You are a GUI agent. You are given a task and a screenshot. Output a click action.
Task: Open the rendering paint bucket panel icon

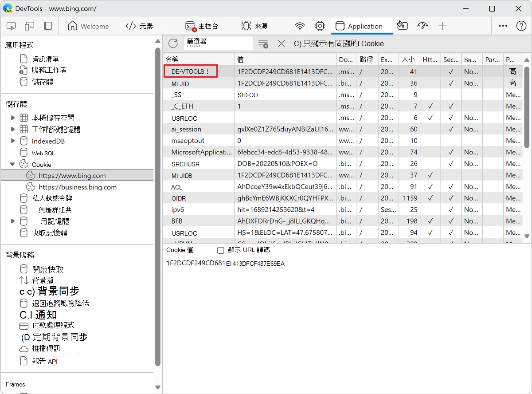click(x=402, y=26)
